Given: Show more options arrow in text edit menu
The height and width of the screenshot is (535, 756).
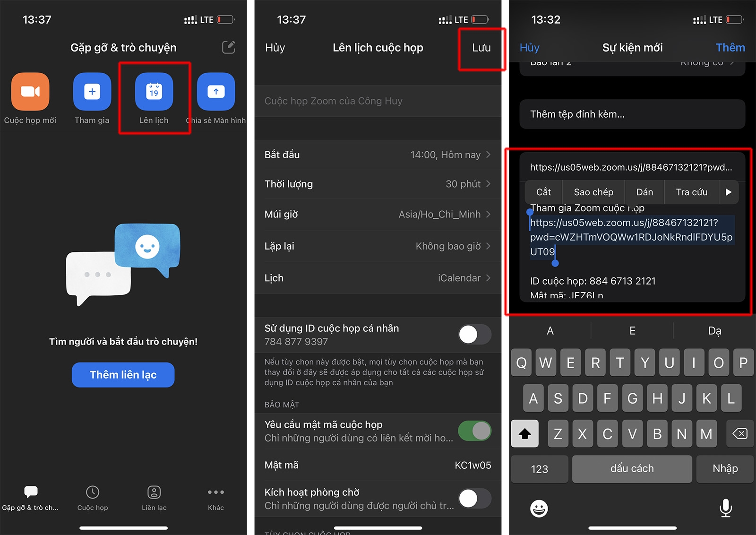Looking at the screenshot, I should [x=729, y=192].
